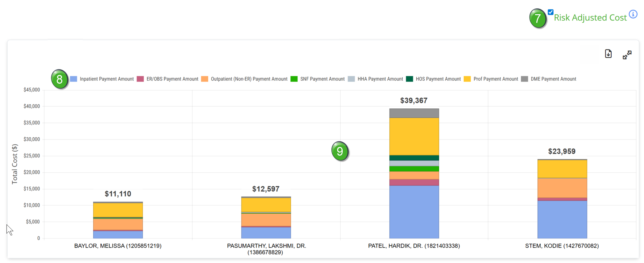The width and height of the screenshot is (644, 263).
Task: Toggle Prof Payment Amount legend entry
Action: pos(495,79)
